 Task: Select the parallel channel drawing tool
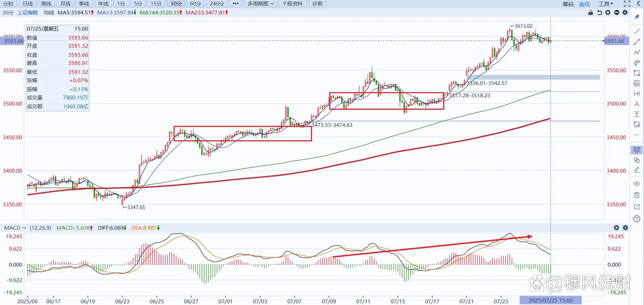pos(637,63)
